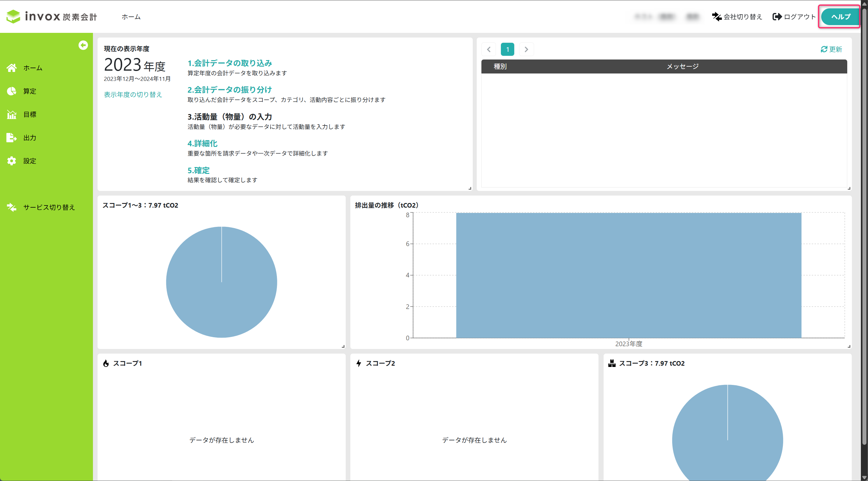This screenshot has width=868, height=481.
Task: Refresh messages with 更新 icon
Action: (x=824, y=49)
